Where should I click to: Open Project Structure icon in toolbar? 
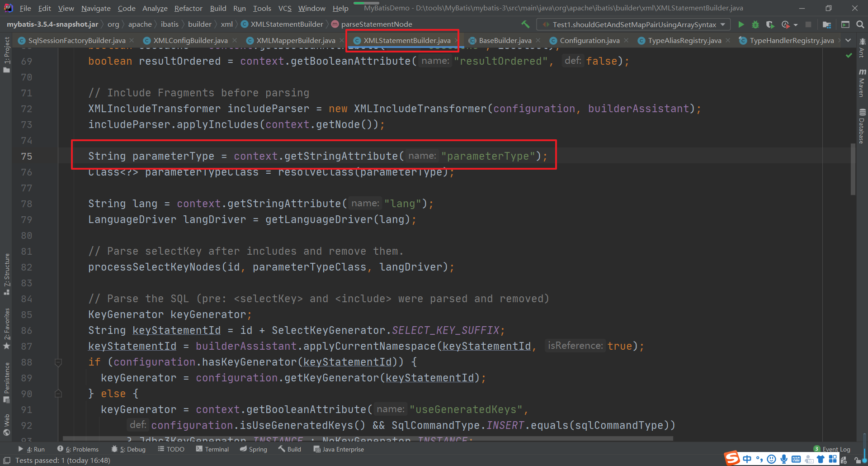(827, 24)
